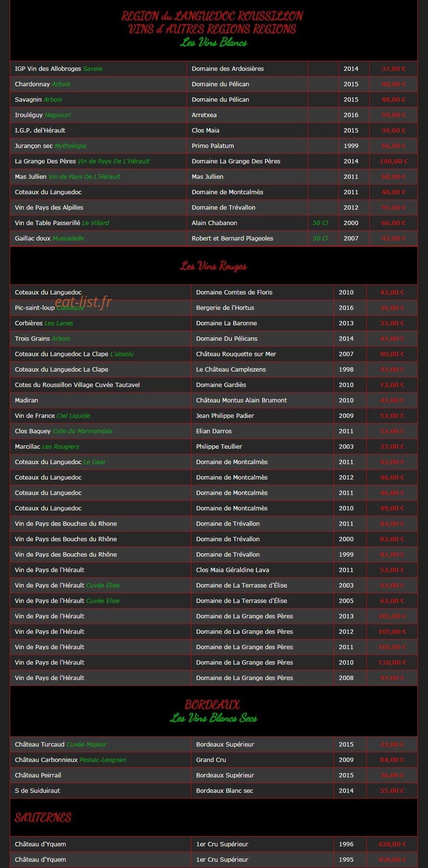
Task: Select 'Primo Palatum' producer cell
Action: [x=213, y=146]
